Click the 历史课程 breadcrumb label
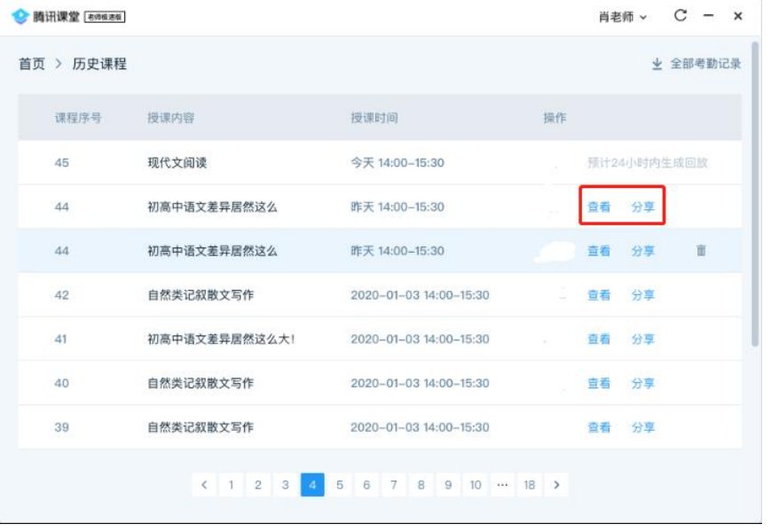The image size is (771, 532). click(x=99, y=64)
